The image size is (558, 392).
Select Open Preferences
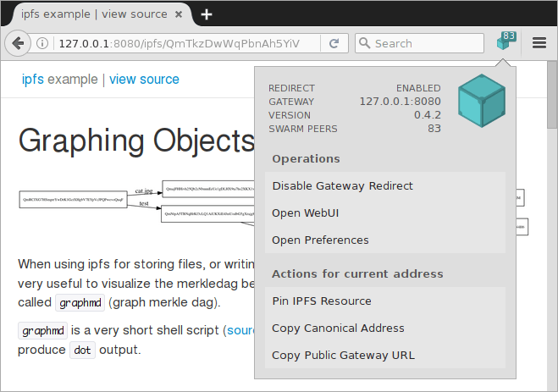point(385,240)
